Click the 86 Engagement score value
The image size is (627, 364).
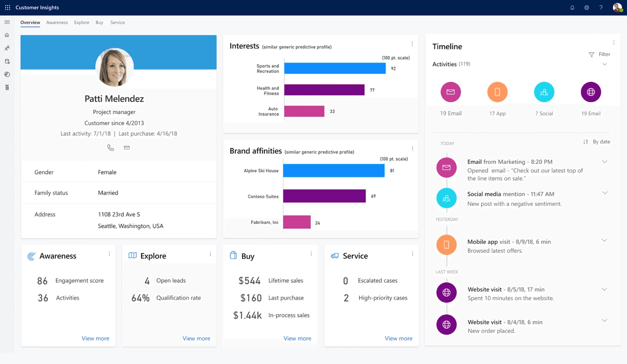click(x=42, y=281)
